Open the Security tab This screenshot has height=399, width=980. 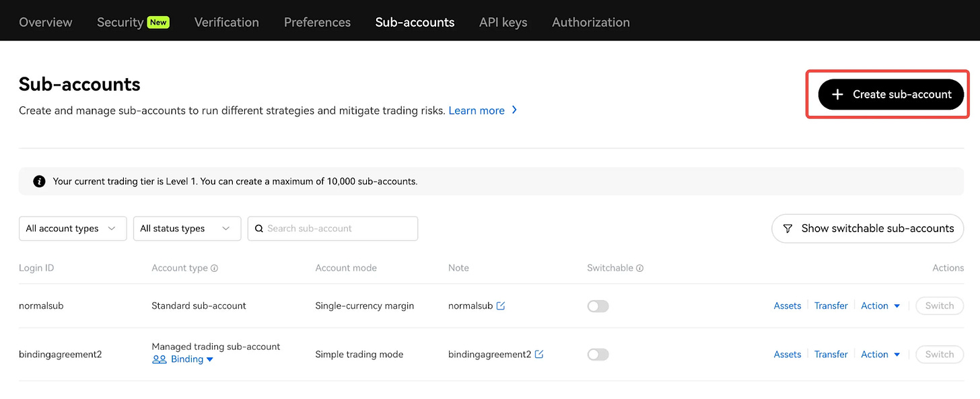[120, 22]
